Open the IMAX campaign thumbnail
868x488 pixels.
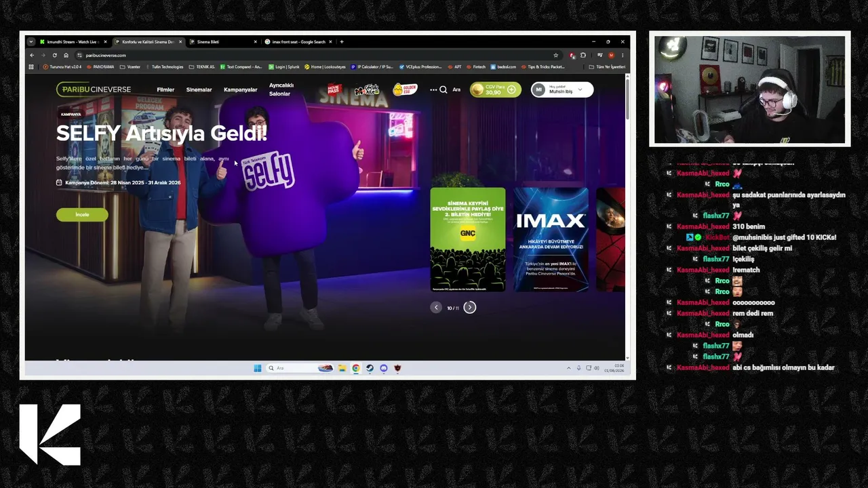click(x=551, y=239)
